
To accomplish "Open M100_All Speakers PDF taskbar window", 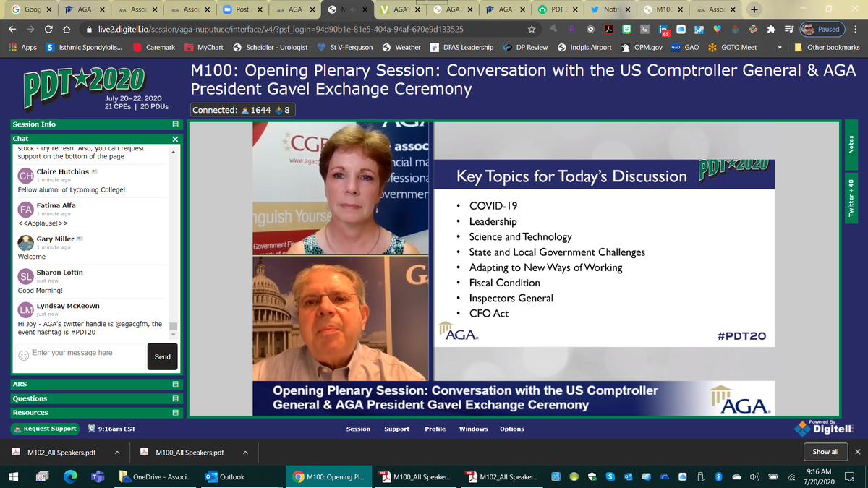I will coord(417,476).
